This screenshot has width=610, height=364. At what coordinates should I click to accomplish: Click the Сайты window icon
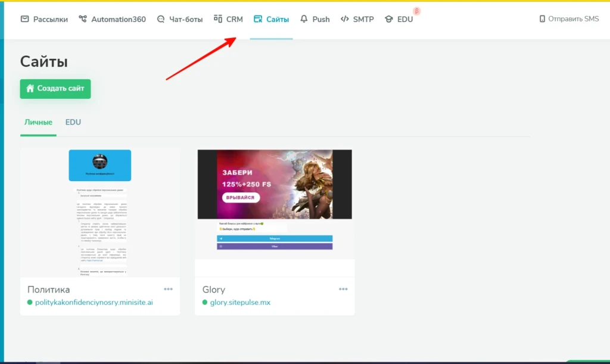258,19
